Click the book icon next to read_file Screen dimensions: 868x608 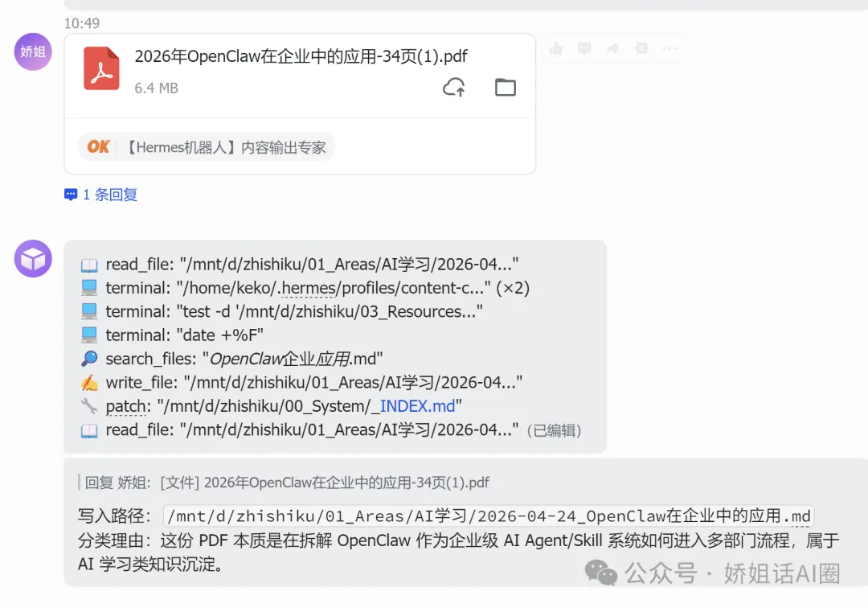(91, 263)
